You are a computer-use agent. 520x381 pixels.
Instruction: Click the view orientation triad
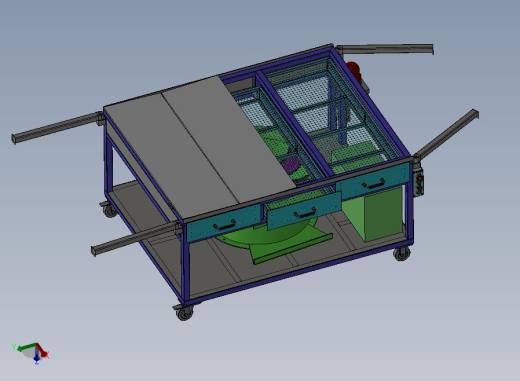pyautogui.click(x=31, y=353)
